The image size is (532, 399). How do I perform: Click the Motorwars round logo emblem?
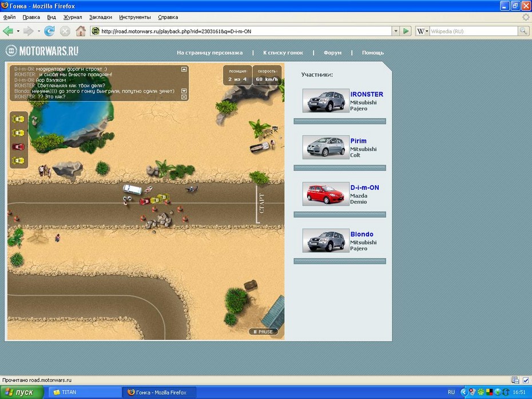pos(11,51)
